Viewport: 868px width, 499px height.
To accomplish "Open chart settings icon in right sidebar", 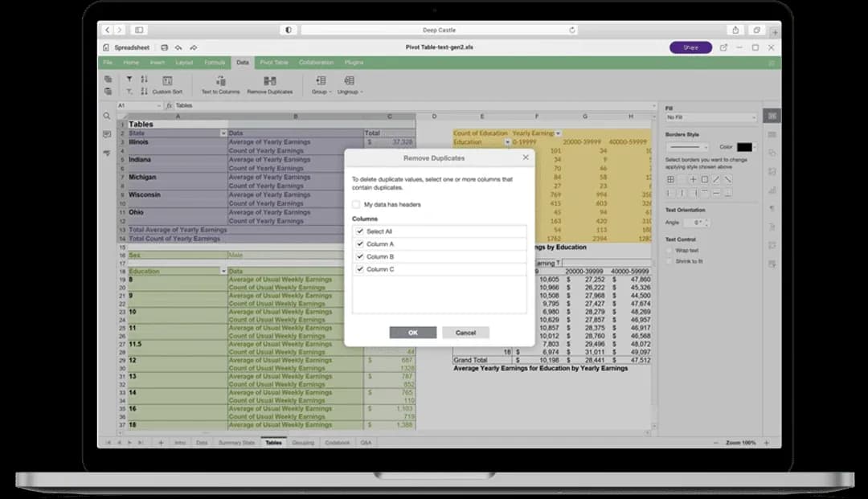I will (x=772, y=190).
